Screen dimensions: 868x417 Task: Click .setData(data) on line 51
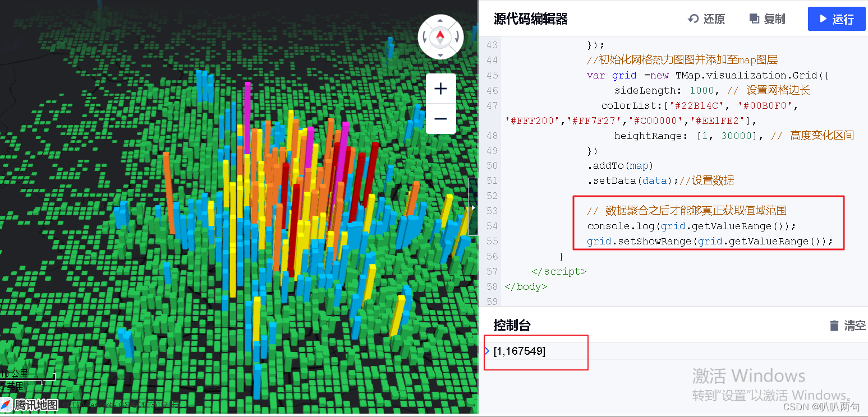pyautogui.click(x=632, y=180)
